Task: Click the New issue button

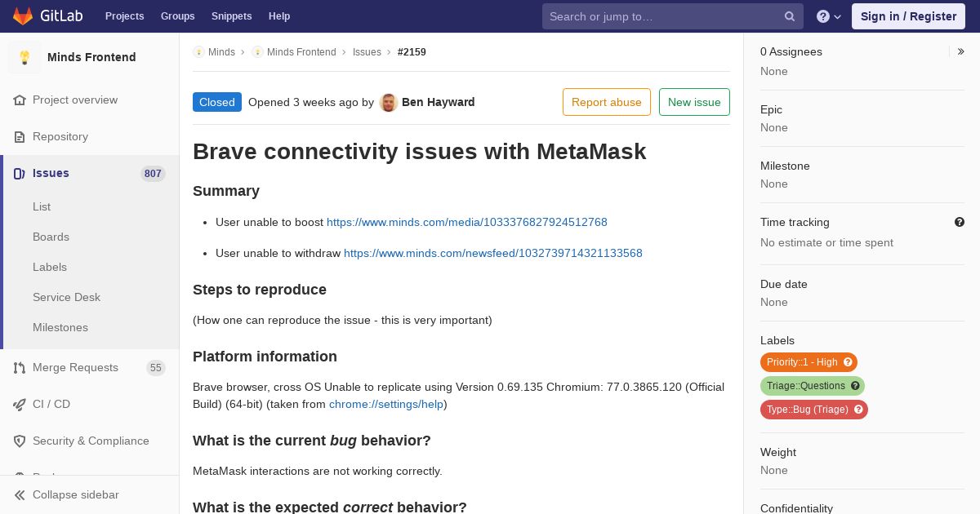Action: 694,102
